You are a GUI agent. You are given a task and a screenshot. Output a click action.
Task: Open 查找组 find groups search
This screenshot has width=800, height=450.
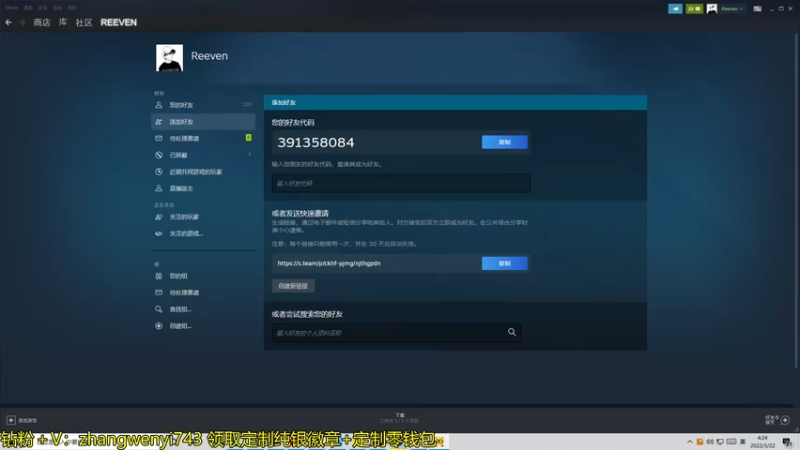[203, 309]
